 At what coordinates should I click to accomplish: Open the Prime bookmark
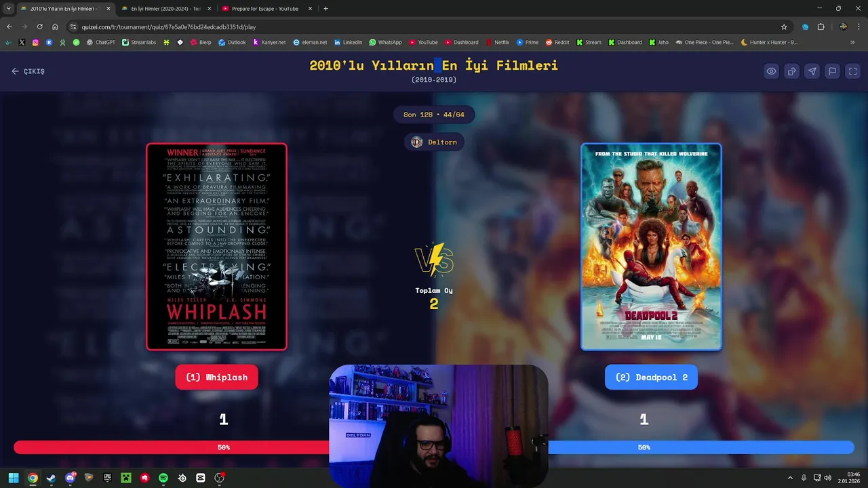527,42
